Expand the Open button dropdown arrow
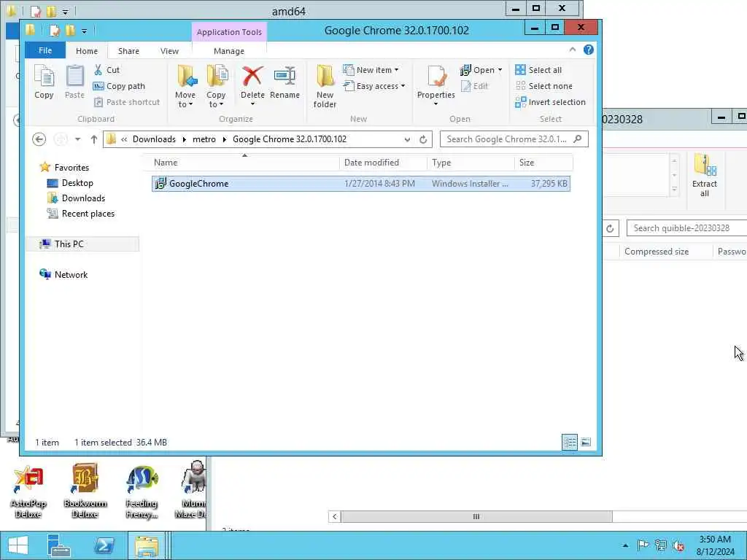Viewport: 747px width, 560px height. (500, 70)
